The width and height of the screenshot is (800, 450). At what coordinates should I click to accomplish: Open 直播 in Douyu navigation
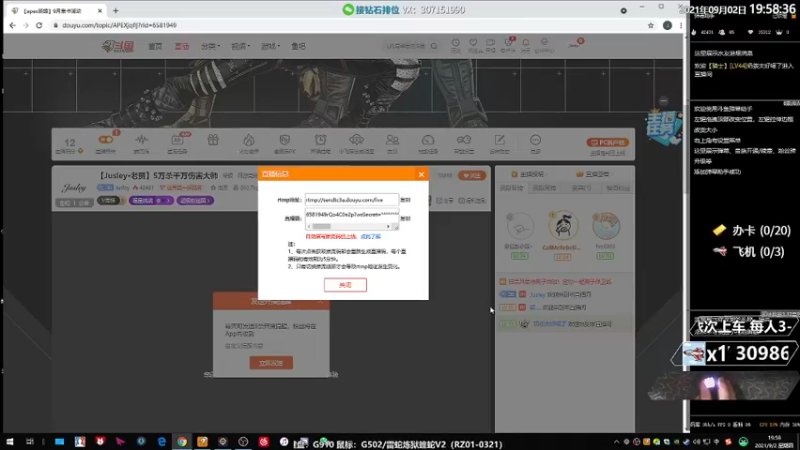pos(182,46)
